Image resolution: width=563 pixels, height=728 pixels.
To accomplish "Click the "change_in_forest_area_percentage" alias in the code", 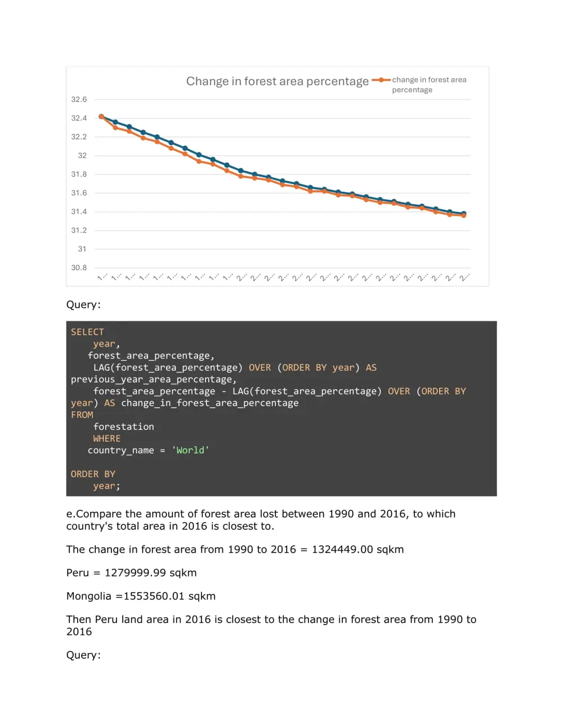I will (x=210, y=403).
